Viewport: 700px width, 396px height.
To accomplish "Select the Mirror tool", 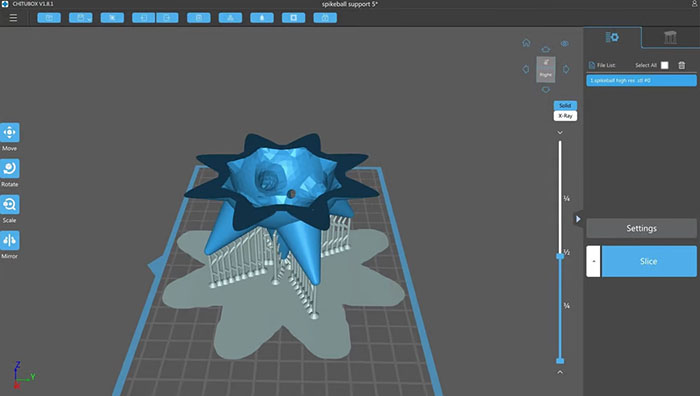I will point(9,240).
